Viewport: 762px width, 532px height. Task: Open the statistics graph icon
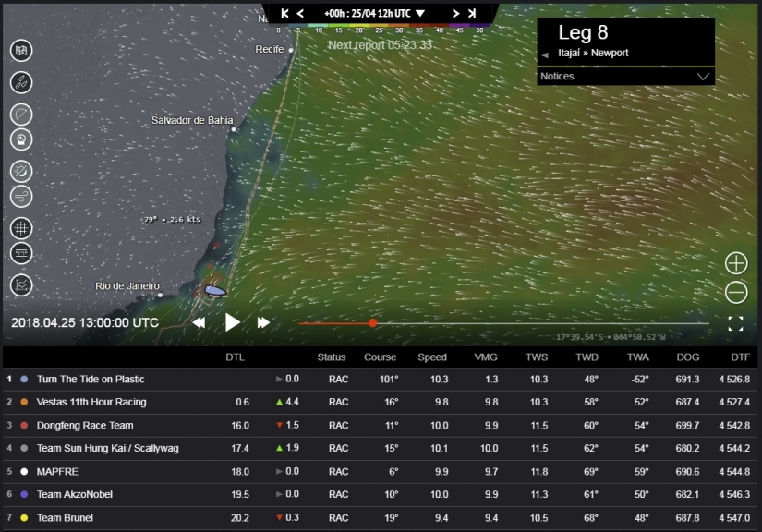(x=21, y=285)
